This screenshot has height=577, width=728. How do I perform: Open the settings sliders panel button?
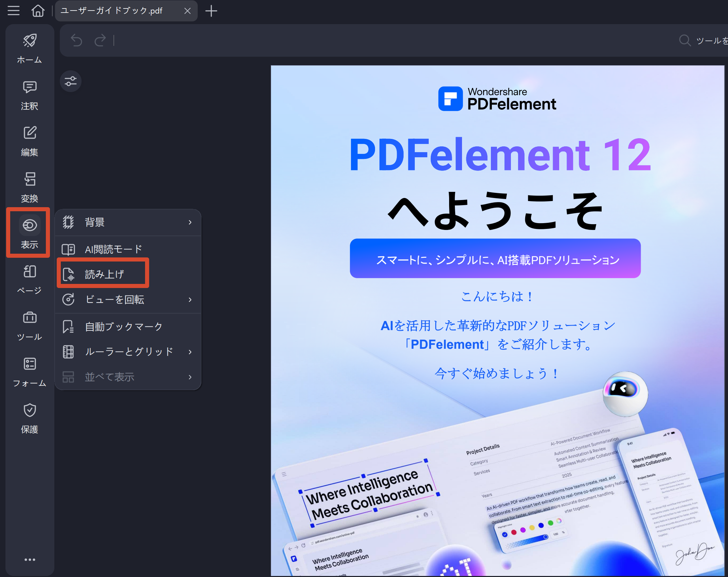tap(71, 81)
